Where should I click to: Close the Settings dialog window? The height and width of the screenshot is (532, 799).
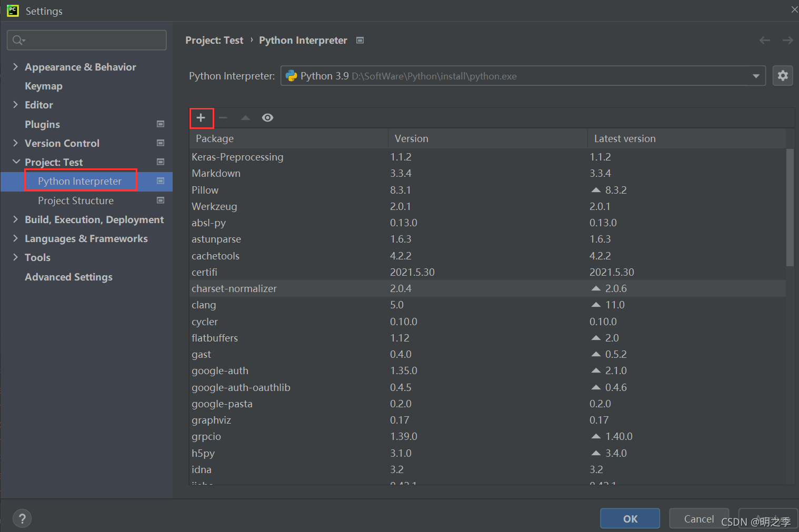coord(794,9)
